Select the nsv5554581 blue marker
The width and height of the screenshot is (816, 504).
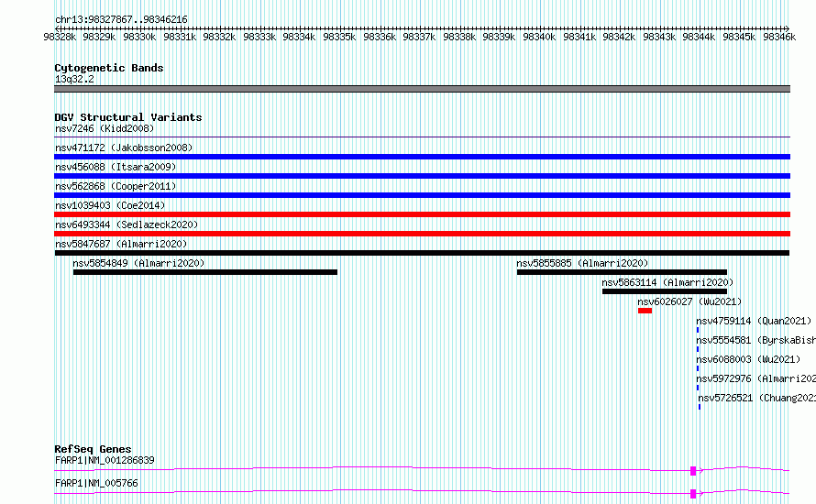coord(698,349)
